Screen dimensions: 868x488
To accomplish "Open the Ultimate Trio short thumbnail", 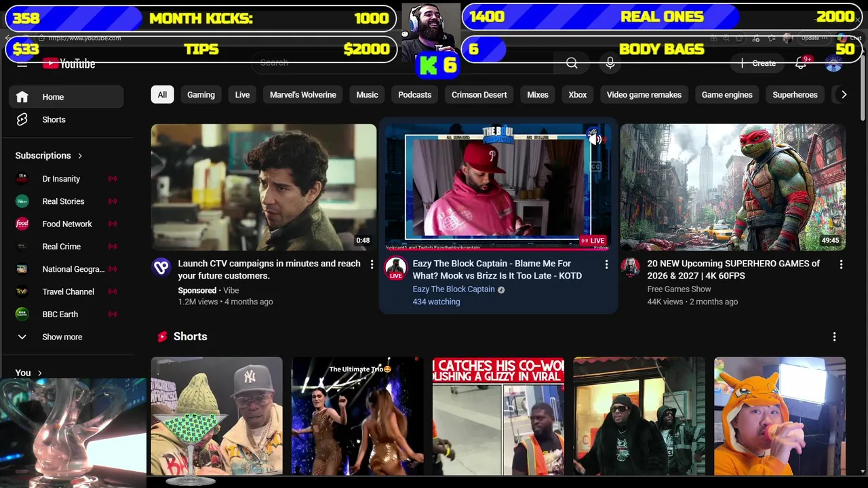I will tap(357, 416).
